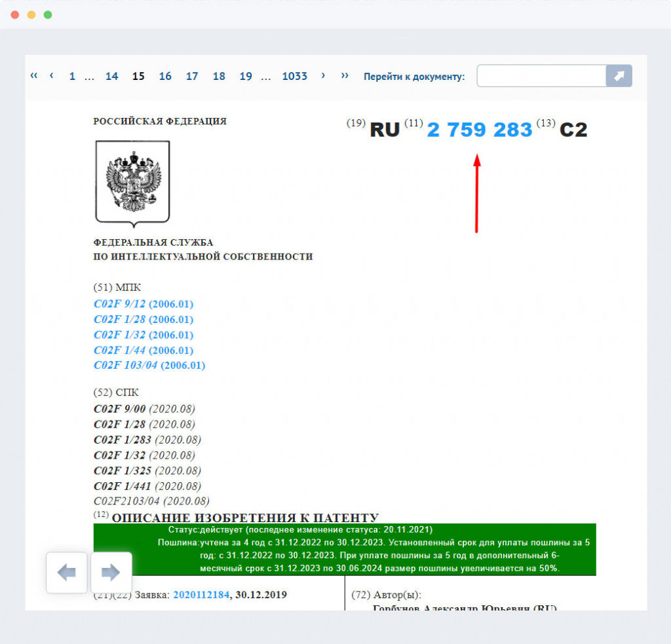671x644 pixels.
Task: Open page 16 of search results
Action: coord(165,76)
